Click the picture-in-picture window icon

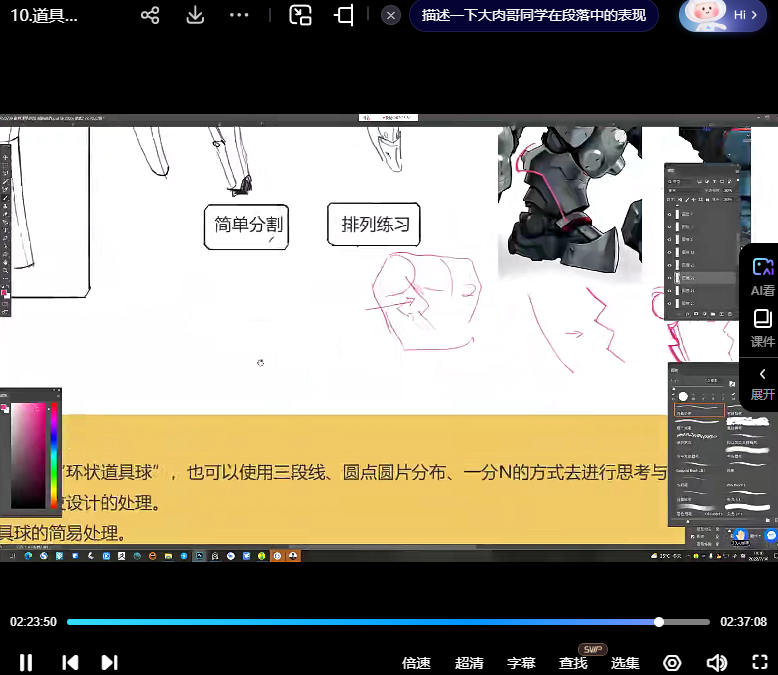pos(300,15)
